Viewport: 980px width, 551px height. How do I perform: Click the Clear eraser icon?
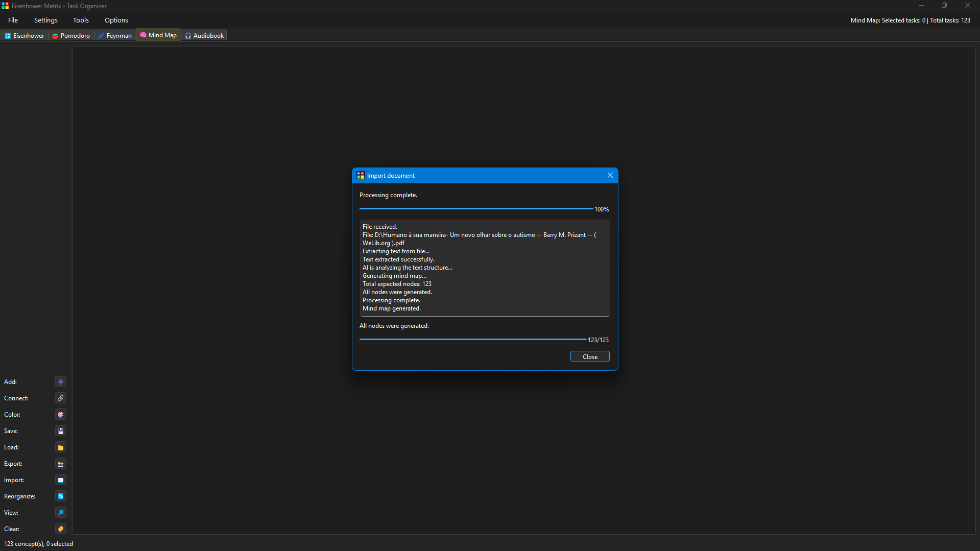click(x=61, y=529)
